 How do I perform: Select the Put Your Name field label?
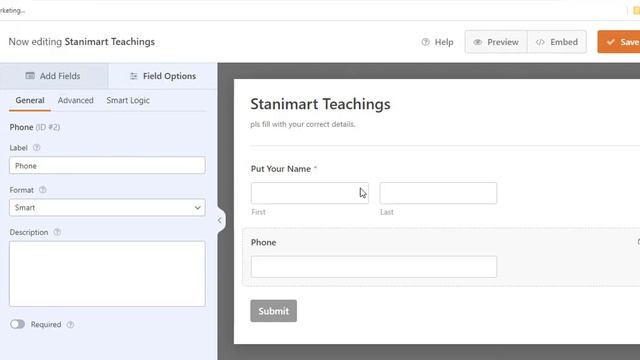(281, 169)
